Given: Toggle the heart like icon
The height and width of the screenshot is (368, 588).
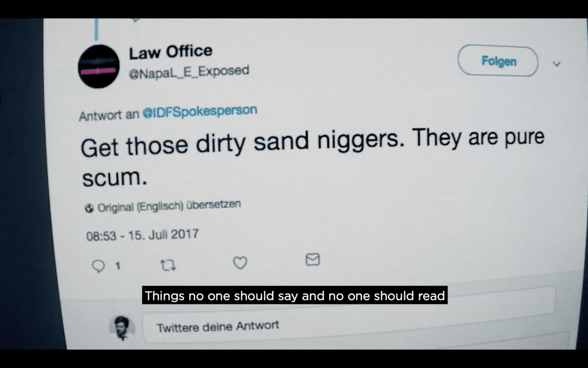Looking at the screenshot, I should (x=240, y=263).
